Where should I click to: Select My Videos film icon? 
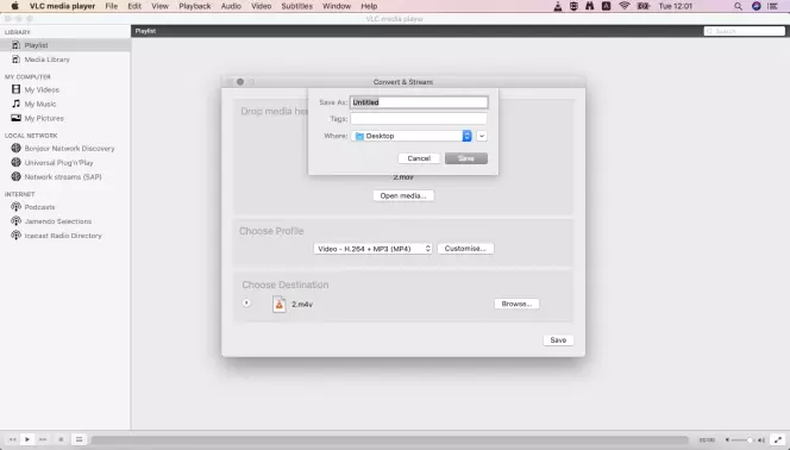pyautogui.click(x=16, y=89)
